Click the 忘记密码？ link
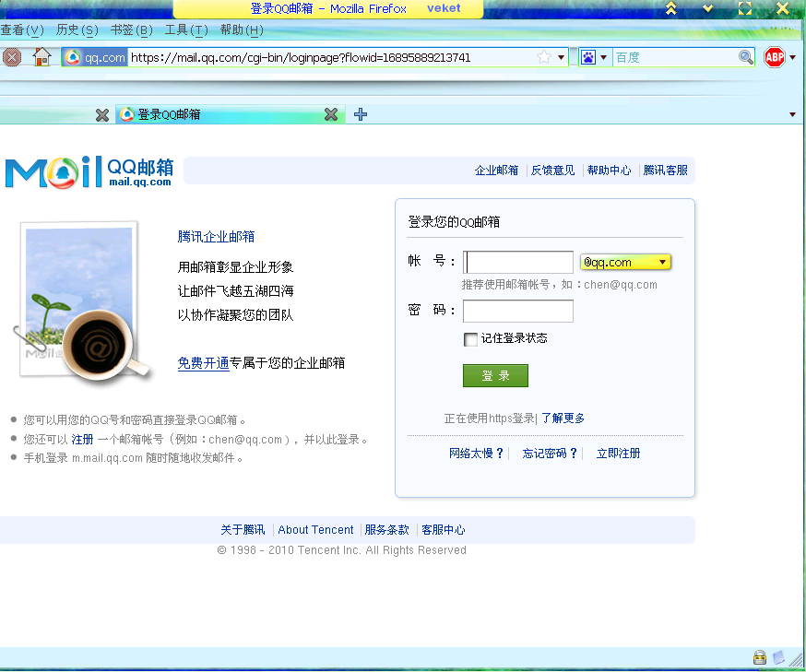The width and height of the screenshot is (806, 672). click(x=550, y=454)
